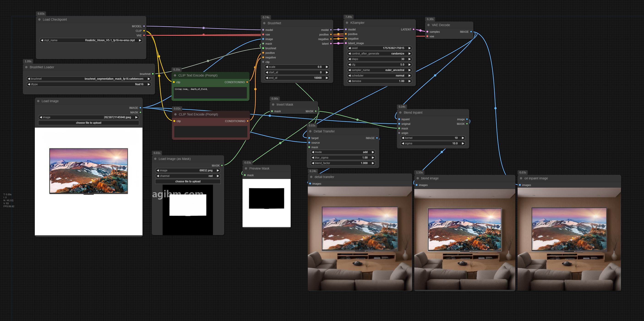Click the LATENT output socket on KSampler
The width and height of the screenshot is (644, 321).
pos(414,30)
